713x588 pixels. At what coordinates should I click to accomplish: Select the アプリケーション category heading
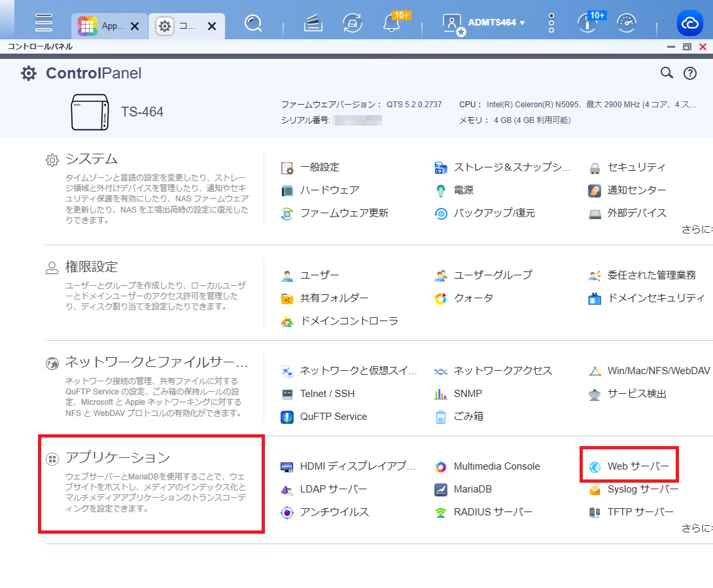pos(118,458)
